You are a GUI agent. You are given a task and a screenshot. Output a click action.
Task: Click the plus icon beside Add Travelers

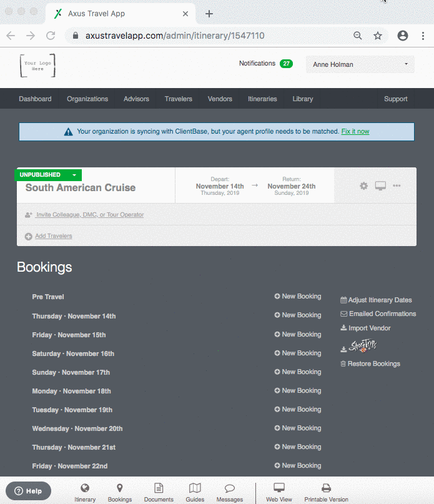tap(28, 236)
